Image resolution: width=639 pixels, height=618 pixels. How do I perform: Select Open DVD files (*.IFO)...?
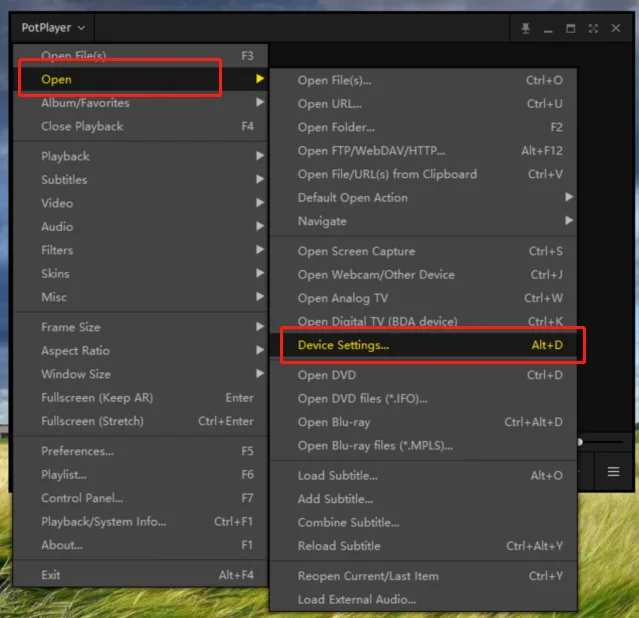[423, 399]
